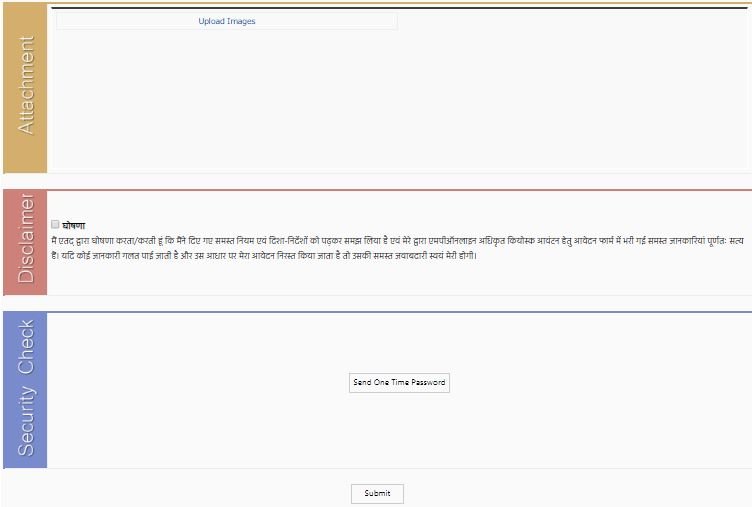Click the black divider line atop the Attachment panel
Viewport: 752px width, 507px height.
click(x=399, y=8)
